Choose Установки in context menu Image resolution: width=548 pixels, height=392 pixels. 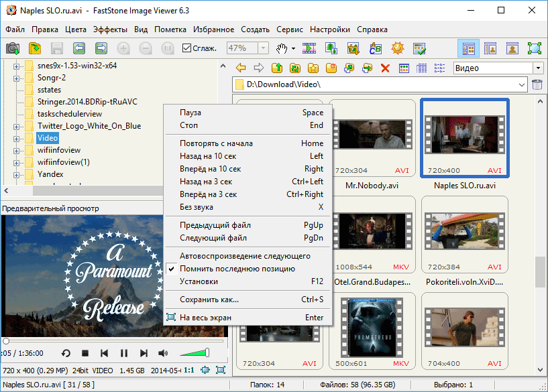pyautogui.click(x=248, y=281)
